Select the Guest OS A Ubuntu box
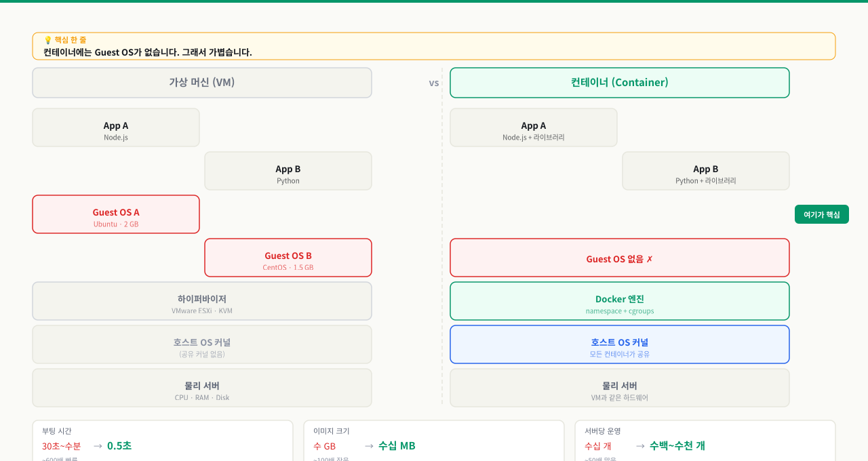This screenshot has height=461, width=868. pos(116,214)
